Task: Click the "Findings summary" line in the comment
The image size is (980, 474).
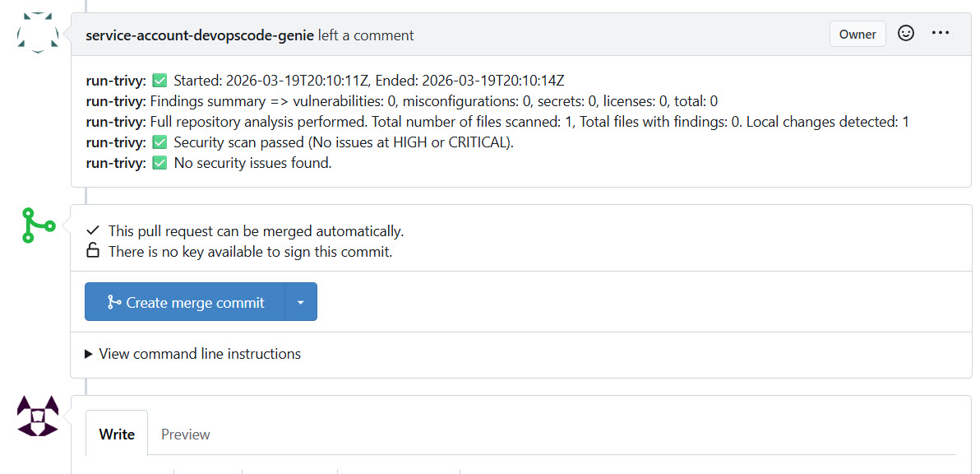Action: [x=433, y=101]
